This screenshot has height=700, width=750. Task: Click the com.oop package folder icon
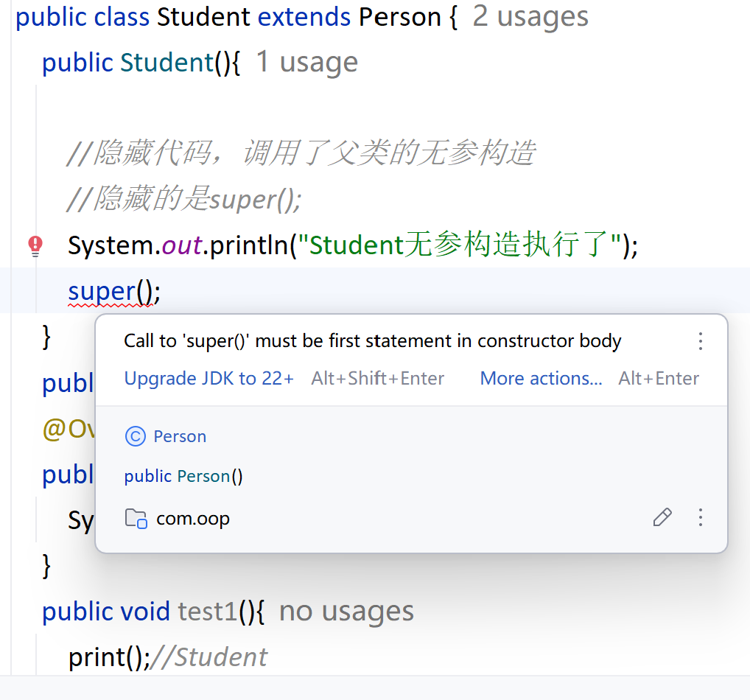click(x=136, y=518)
